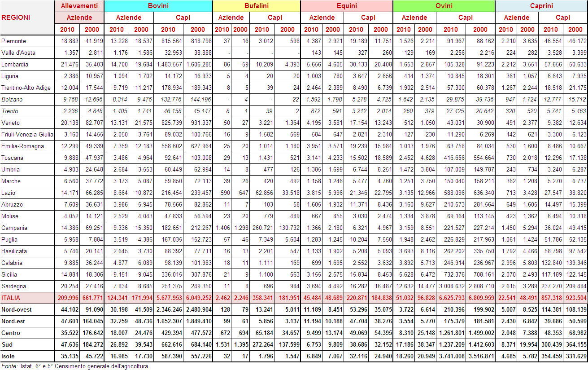The image size is (588, 370).
Task: Click the Molise row label
Action: point(10,216)
